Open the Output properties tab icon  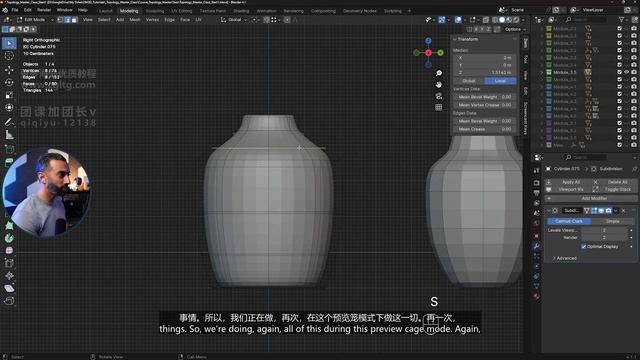pyautogui.click(x=536, y=193)
